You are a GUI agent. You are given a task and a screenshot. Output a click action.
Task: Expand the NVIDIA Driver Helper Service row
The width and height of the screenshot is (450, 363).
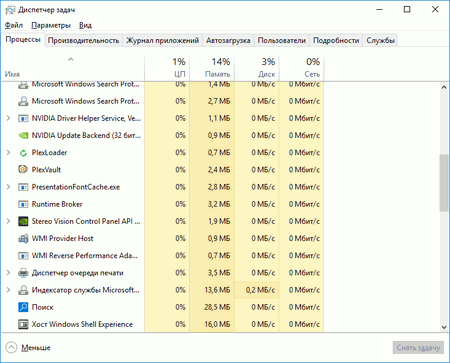tap(8, 118)
